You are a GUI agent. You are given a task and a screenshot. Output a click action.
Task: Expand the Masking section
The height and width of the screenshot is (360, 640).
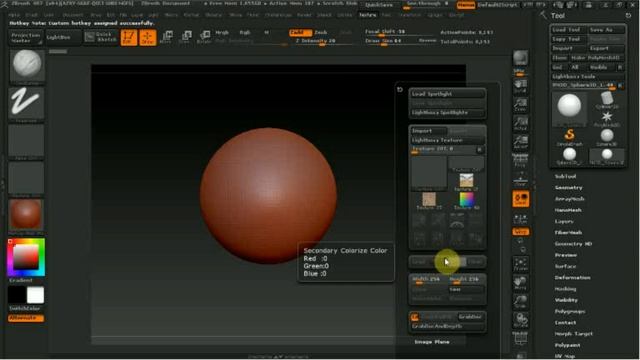click(565, 289)
